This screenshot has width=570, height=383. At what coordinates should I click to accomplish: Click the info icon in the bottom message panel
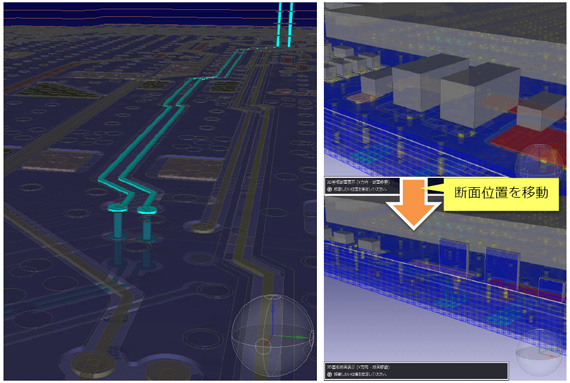click(x=330, y=374)
